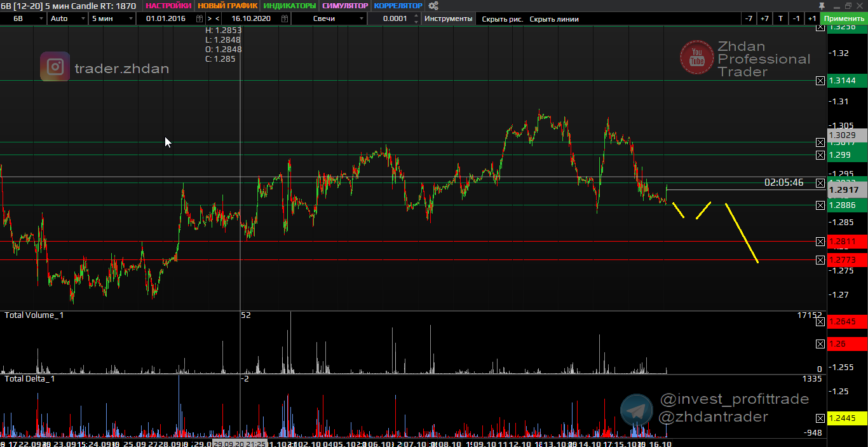This screenshot has width=868, height=447.
Task: Click the 0.0001 tick step field
Action: click(x=396, y=18)
